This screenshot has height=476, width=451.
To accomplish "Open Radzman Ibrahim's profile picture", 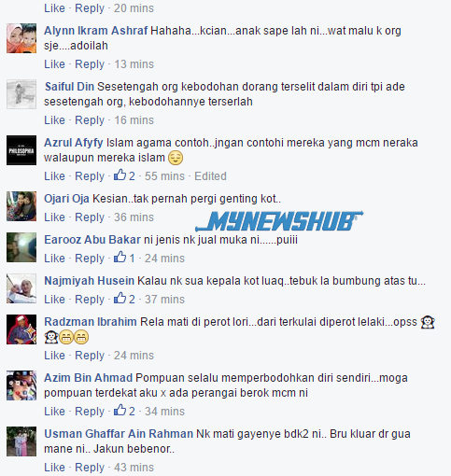I will (x=21, y=329).
